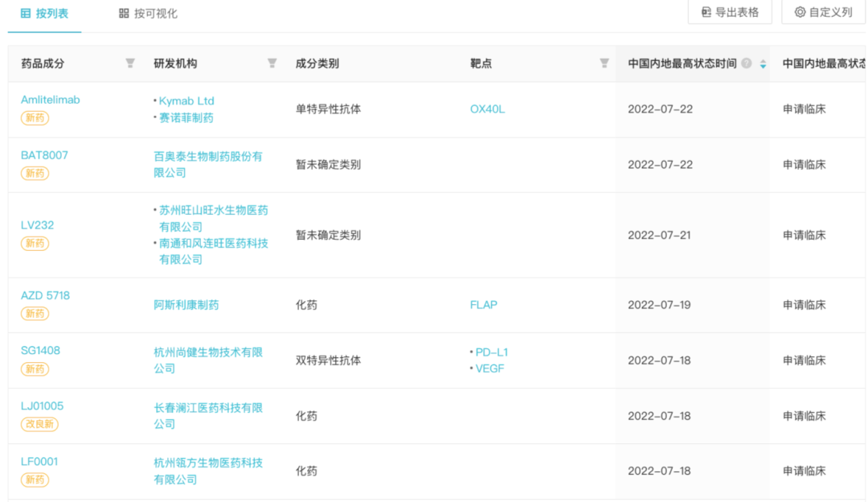Image resolution: width=868 pixels, height=502 pixels.
Task: Click the 申请临床 status in LJ01005 row
Action: pos(805,416)
